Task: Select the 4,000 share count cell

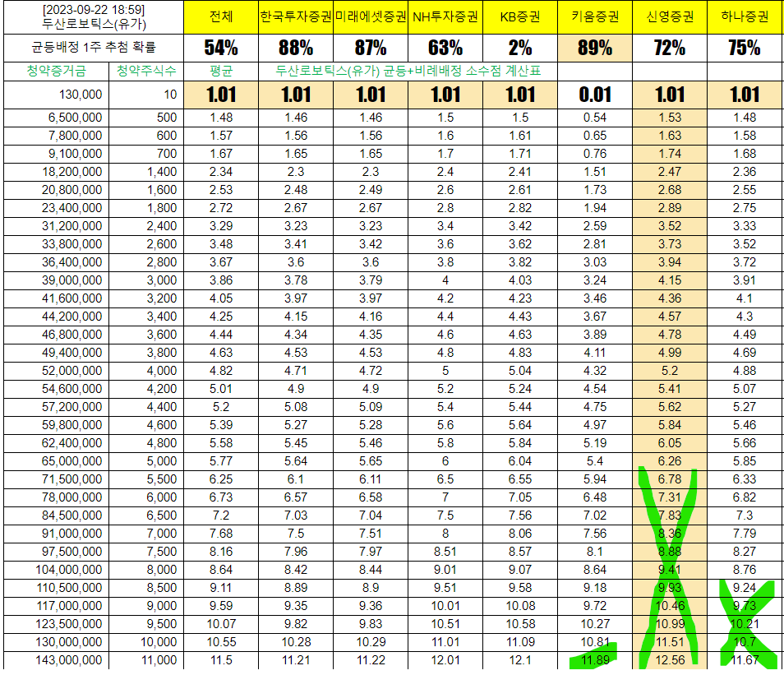Action: click(x=146, y=371)
